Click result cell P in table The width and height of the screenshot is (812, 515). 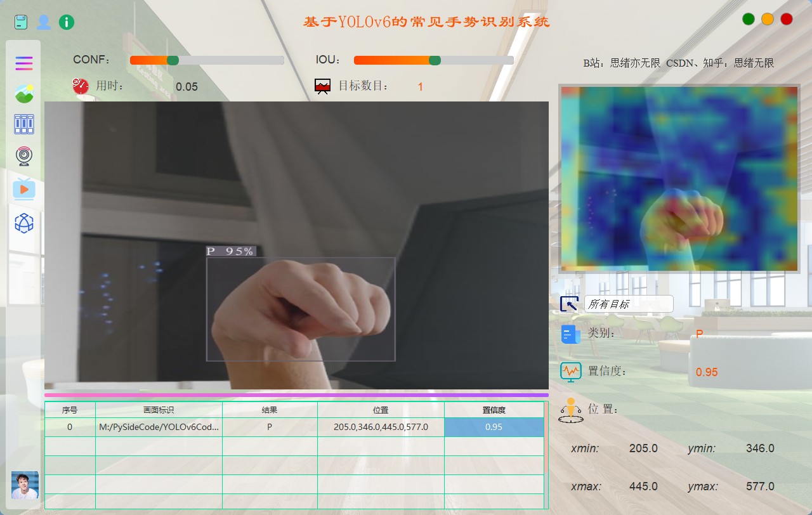point(270,427)
